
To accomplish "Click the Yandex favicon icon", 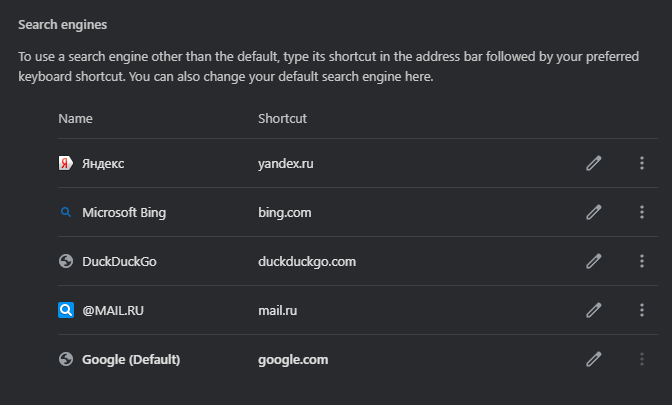I will click(x=66, y=163).
